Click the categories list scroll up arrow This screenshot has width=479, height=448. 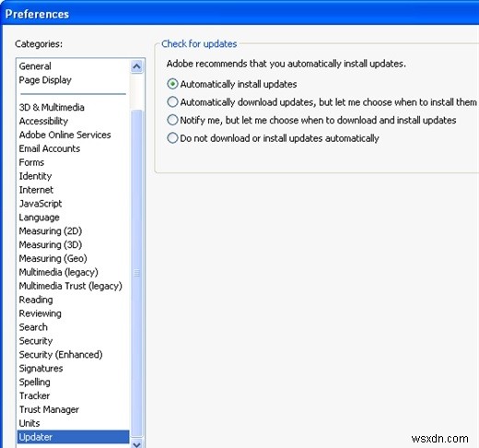click(136, 66)
